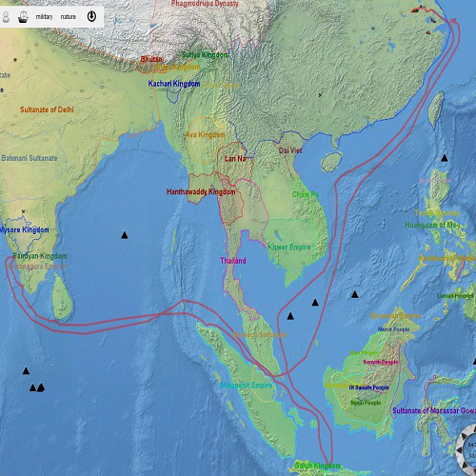The image size is (476, 476).
Task: Select the Ot Danum People label
Action: pyautogui.click(x=369, y=387)
